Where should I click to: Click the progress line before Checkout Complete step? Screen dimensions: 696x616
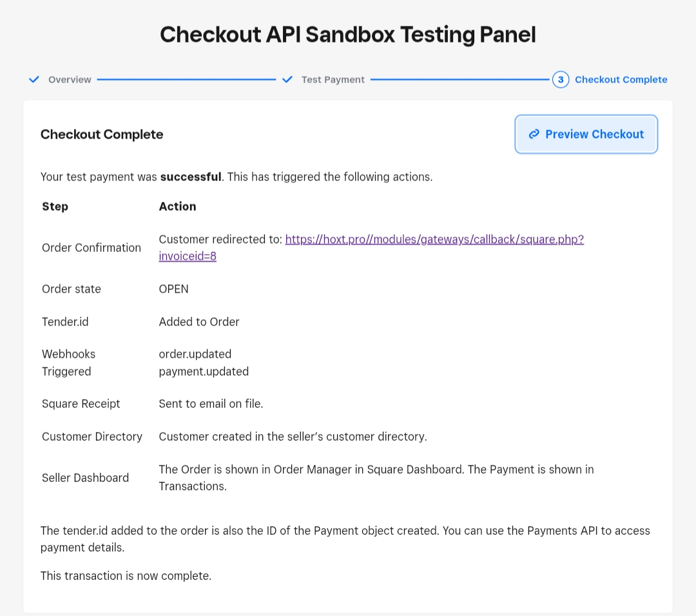click(459, 80)
